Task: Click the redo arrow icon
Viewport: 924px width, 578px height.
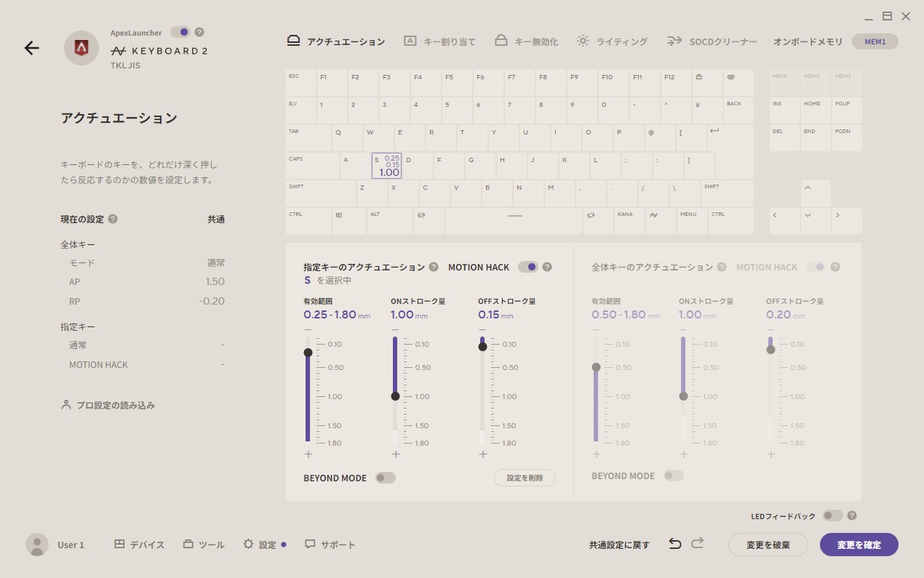Action: point(696,542)
